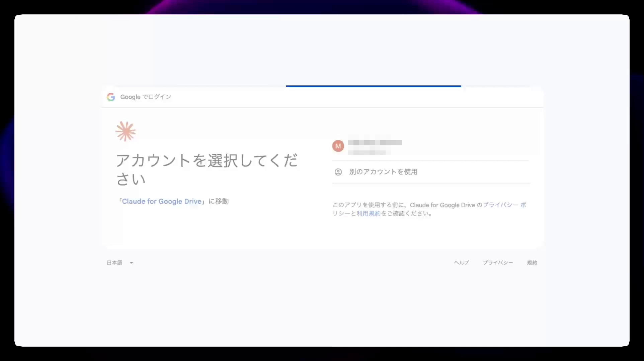Choose 別のアカウントを使用 option

430,172
